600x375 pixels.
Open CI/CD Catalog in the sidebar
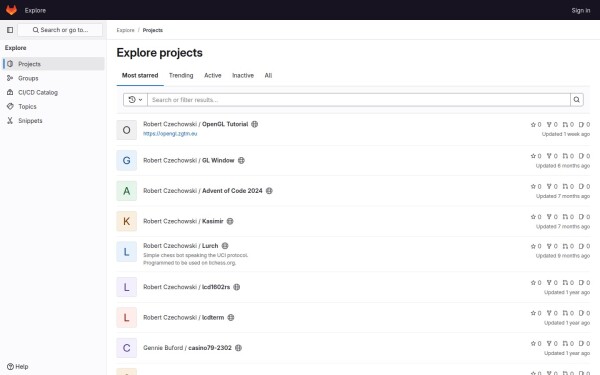(x=54, y=92)
